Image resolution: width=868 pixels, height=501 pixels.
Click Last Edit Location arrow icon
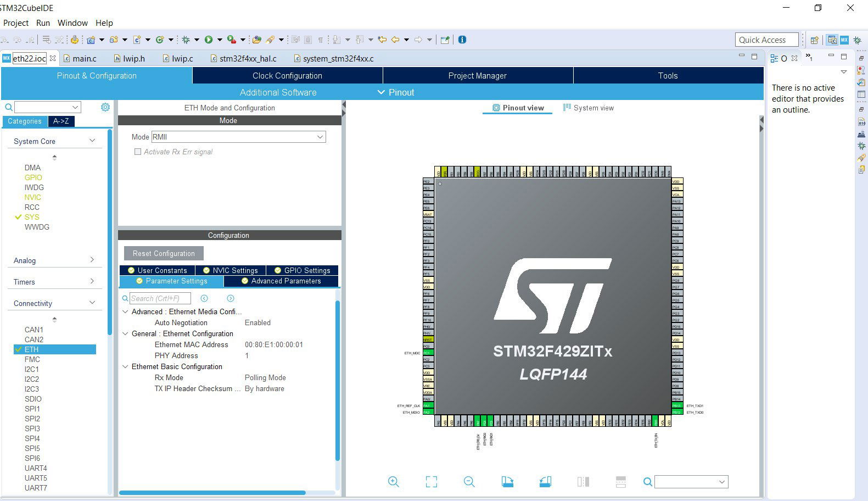pyautogui.click(x=382, y=40)
